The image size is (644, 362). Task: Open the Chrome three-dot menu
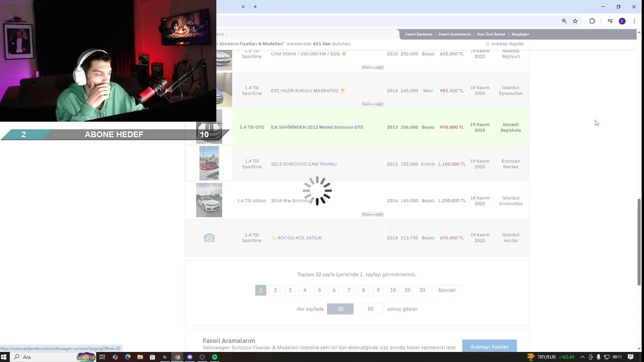[634, 21]
